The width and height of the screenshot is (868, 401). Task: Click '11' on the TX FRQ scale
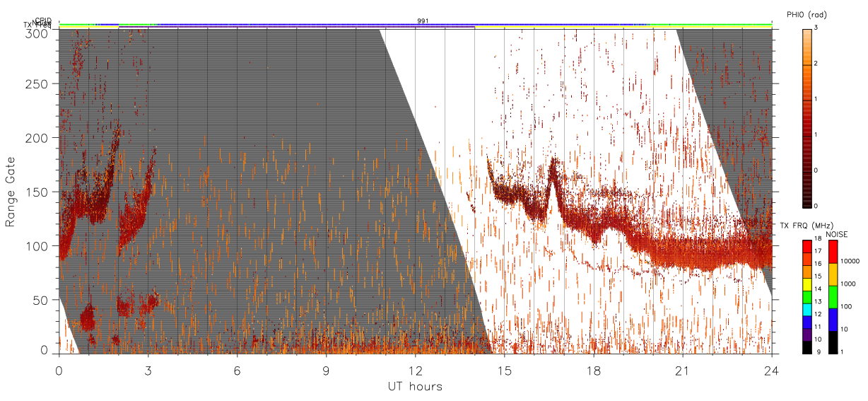click(818, 327)
